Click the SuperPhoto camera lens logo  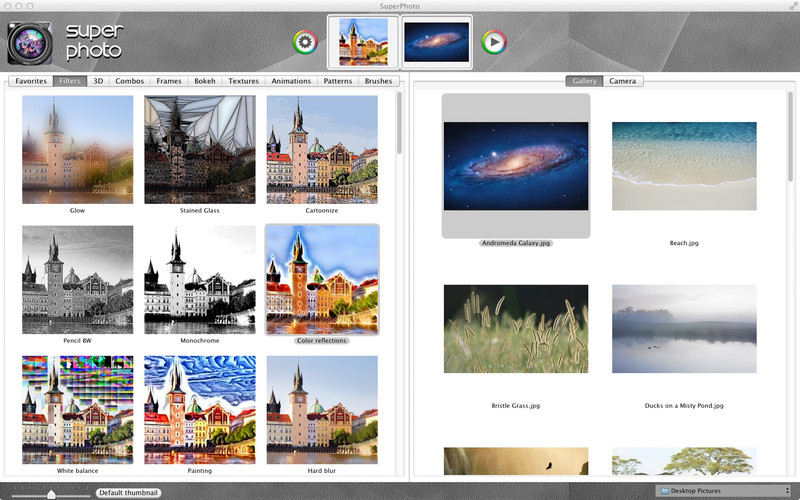[30, 43]
